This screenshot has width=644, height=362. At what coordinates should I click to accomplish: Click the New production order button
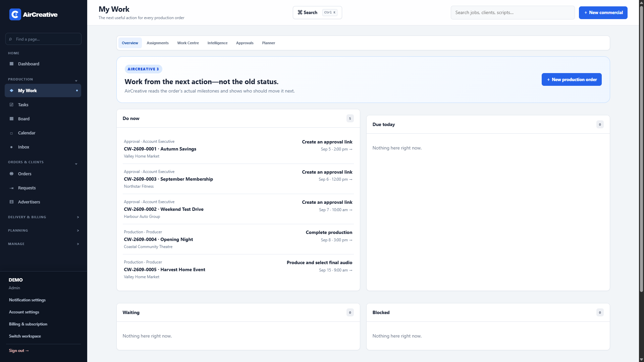[x=572, y=79]
